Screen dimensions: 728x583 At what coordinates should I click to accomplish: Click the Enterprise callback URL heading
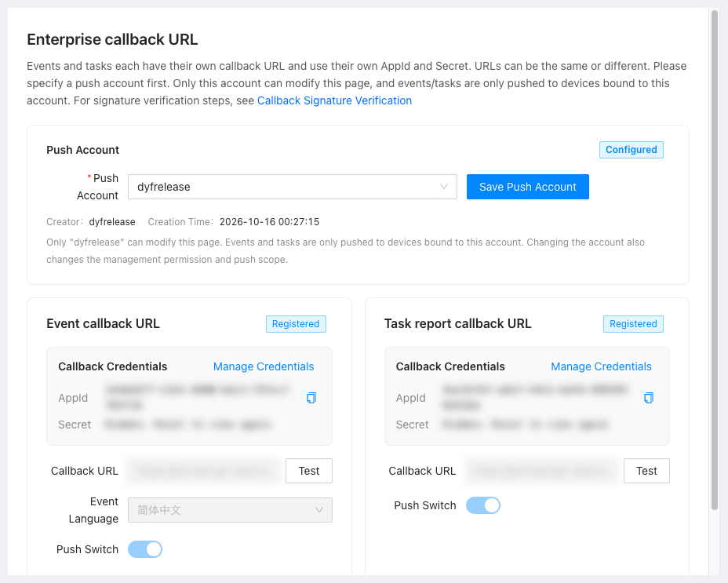click(112, 39)
